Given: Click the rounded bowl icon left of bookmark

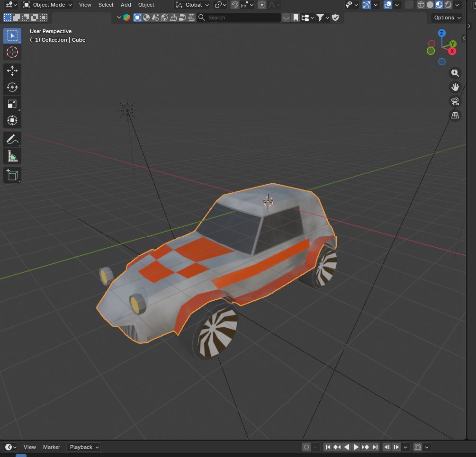Looking at the screenshot, I should (x=286, y=18).
